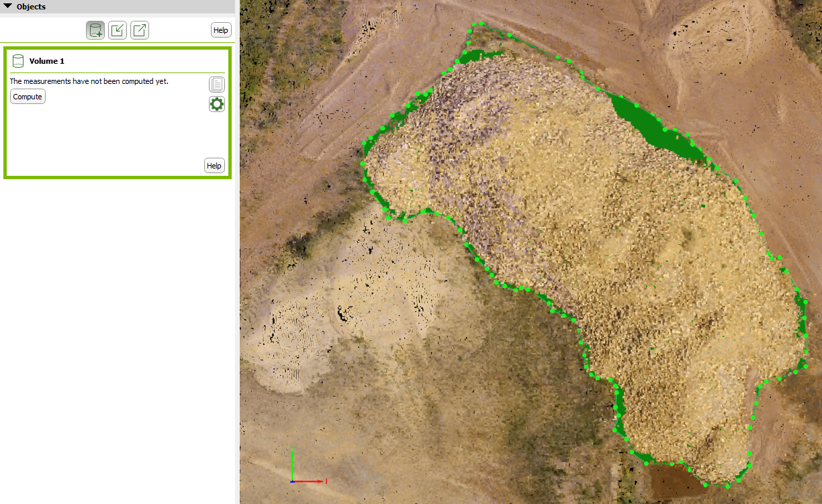
Task: Click the red X-axis arrow indicator
Action: pyautogui.click(x=312, y=481)
